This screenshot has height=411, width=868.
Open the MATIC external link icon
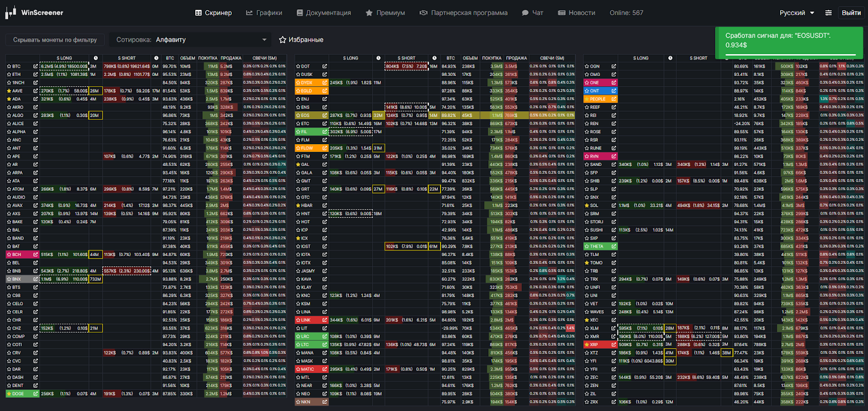324,369
